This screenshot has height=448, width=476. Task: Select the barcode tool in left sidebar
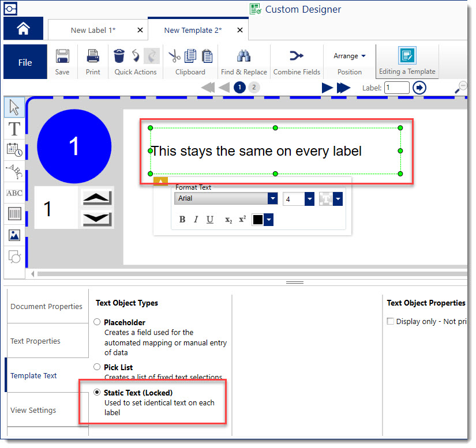click(x=14, y=214)
